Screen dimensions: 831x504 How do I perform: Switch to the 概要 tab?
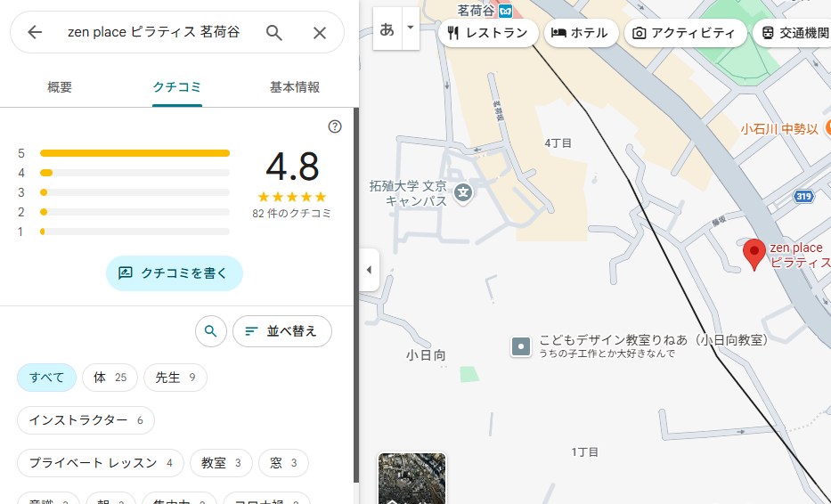point(60,87)
